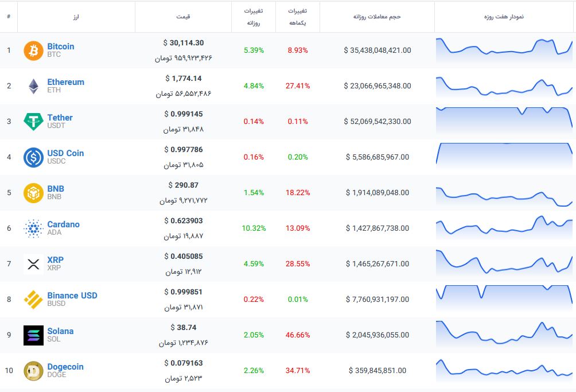
Task: Open the Tether coin link
Action: 60,118
